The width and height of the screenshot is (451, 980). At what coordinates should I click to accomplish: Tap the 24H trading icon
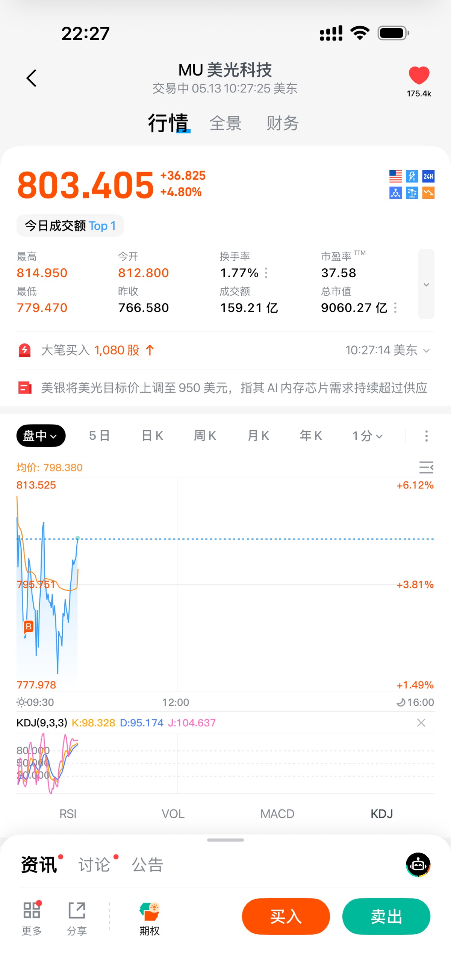(428, 176)
